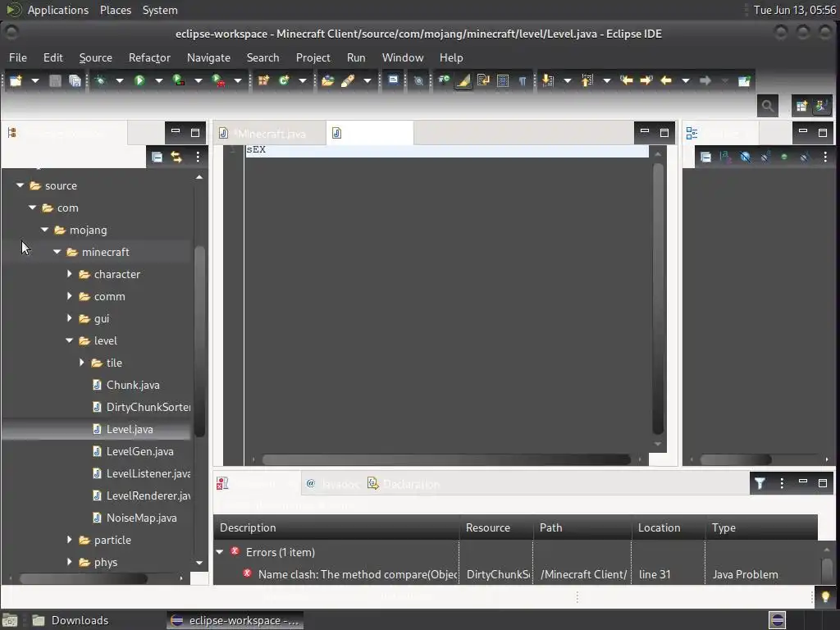Viewport: 840px width, 630px height.
Task: Click the Package Explorer vertical scrollbar
Action: click(199, 342)
